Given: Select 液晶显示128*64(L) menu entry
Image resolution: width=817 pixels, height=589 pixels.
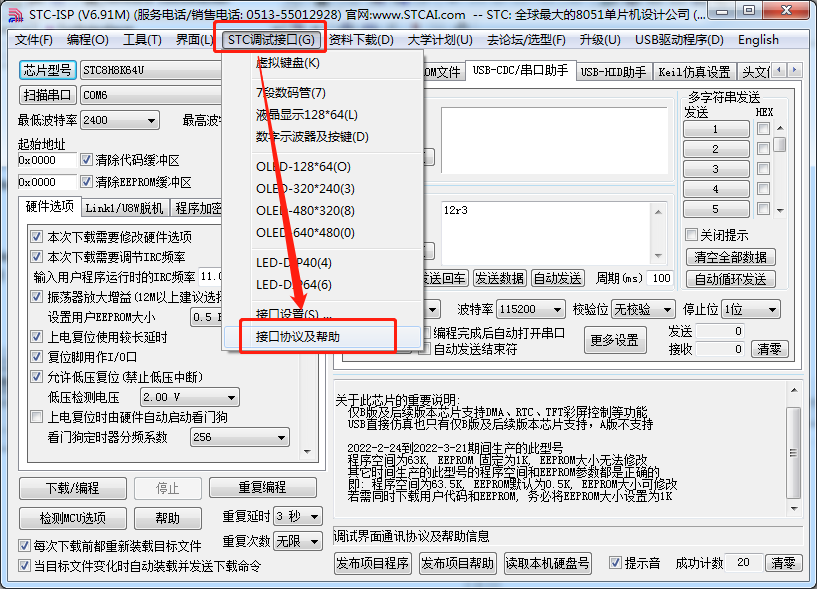Looking at the screenshot, I should tap(322, 115).
